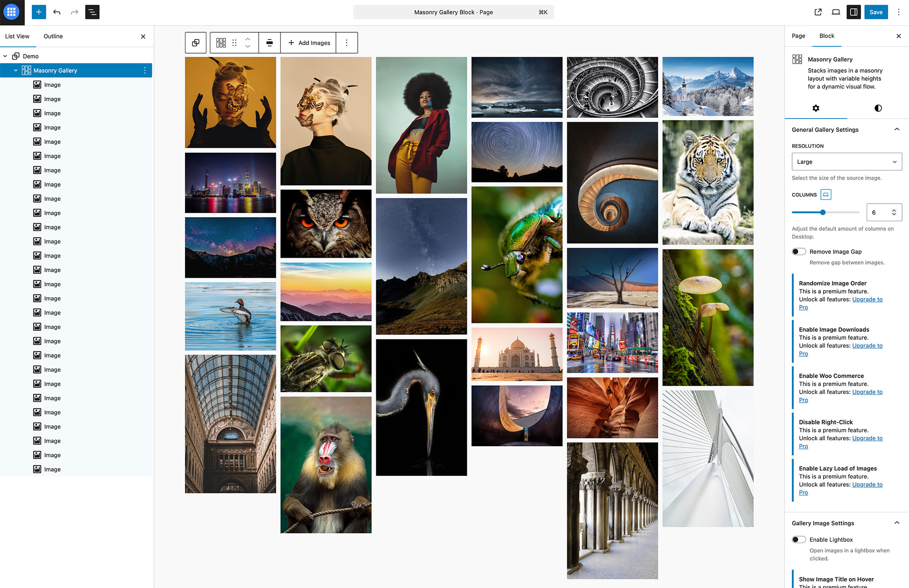Collapse the Masonry Gallery tree item
909x588 pixels.
pos(16,70)
